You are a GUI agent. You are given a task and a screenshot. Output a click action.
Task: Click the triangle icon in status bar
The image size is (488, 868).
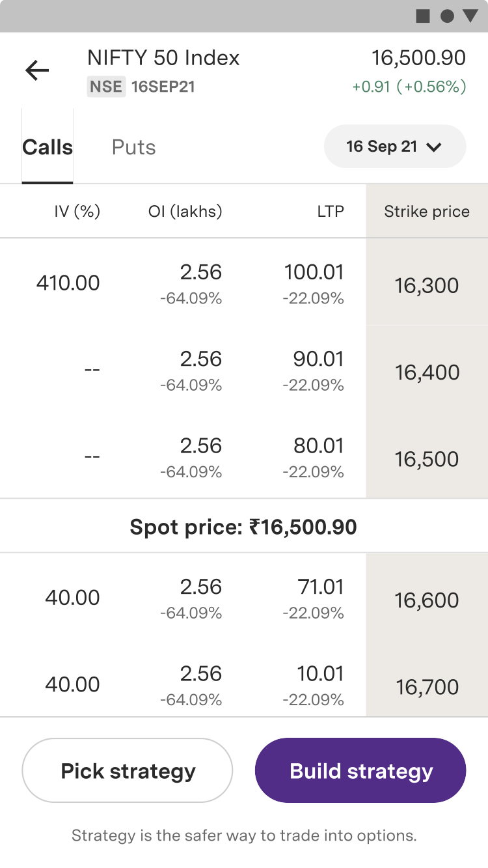[x=470, y=16]
